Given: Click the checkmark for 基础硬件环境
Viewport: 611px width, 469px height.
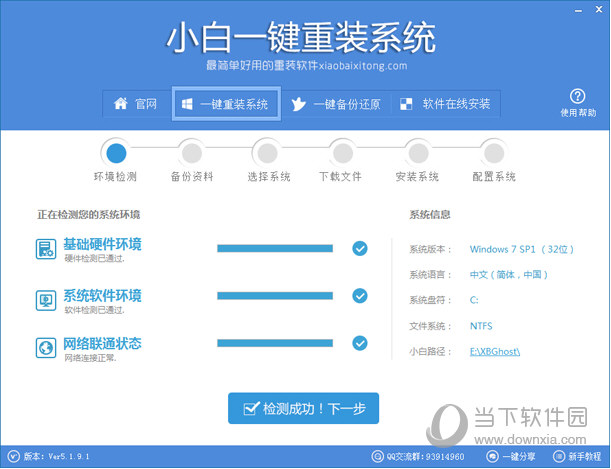Looking at the screenshot, I should 360,249.
